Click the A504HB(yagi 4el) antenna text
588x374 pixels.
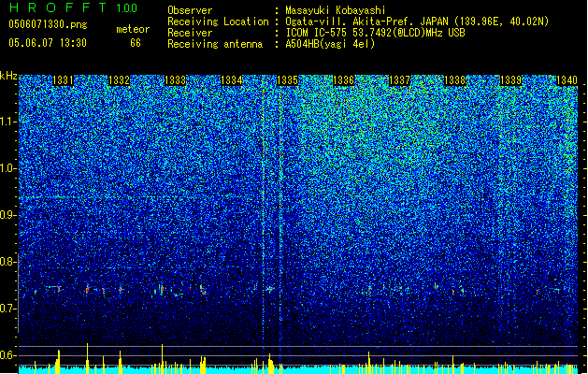(x=330, y=44)
